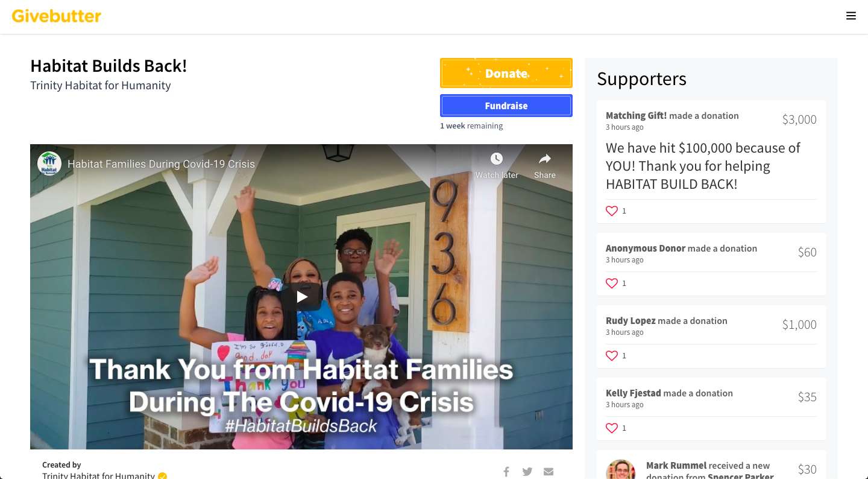Share campaign via Facebook icon

tap(506, 472)
